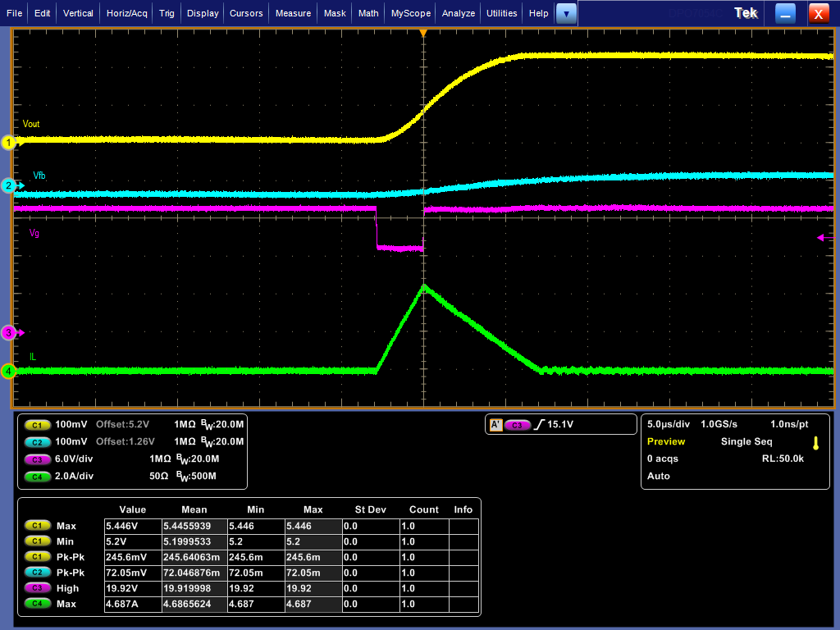Click the C2 Offset:1.26V readout
Screen dimensions: 840x630
pyautogui.click(x=126, y=441)
